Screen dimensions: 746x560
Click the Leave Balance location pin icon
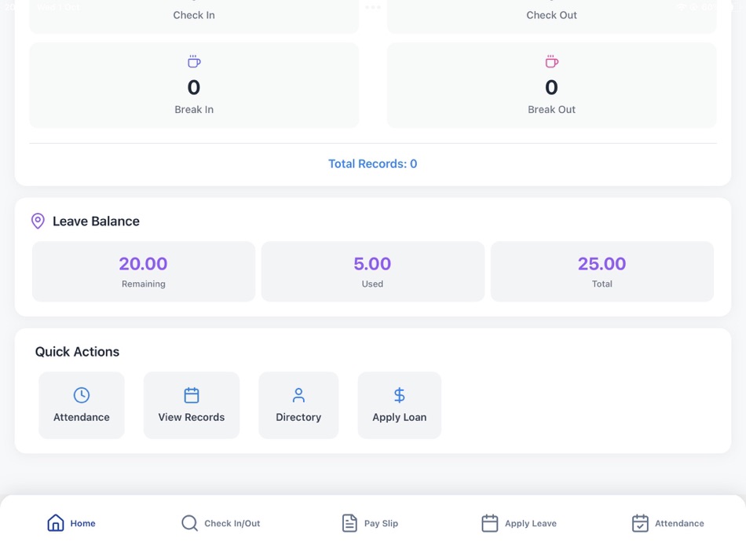click(x=37, y=221)
